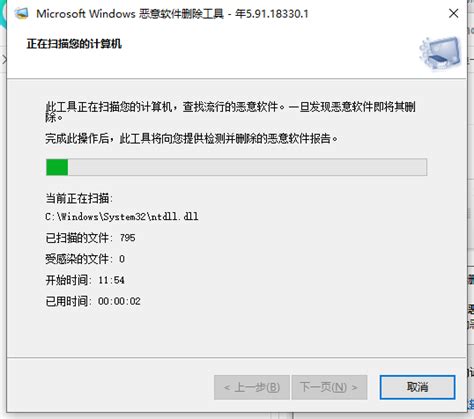Viewport: 474px width, 419px height.
Task: Click the window title bar text
Action: tap(172, 14)
